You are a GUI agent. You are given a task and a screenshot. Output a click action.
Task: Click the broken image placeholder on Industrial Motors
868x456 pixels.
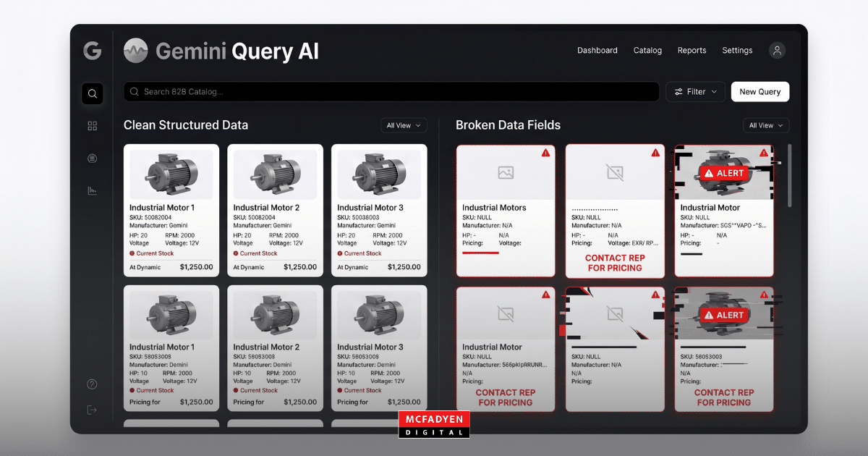(x=506, y=172)
